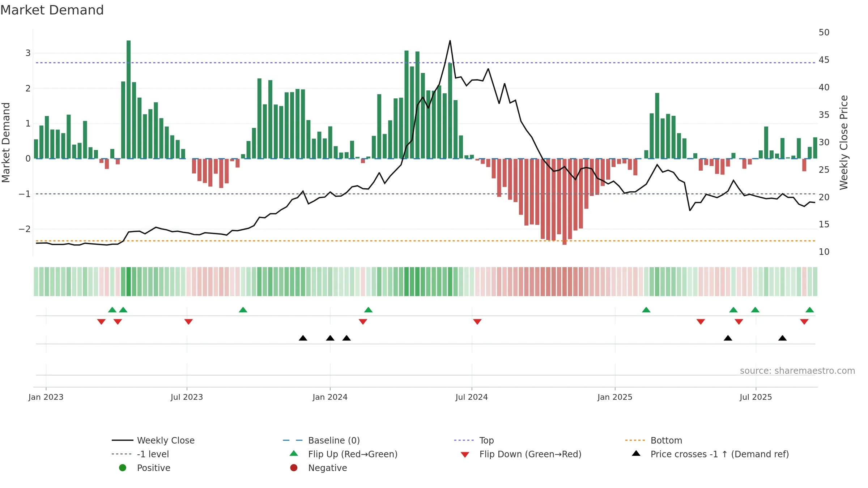Click the flip up marker near Feb 2025
The height and width of the screenshot is (488, 868).
click(646, 310)
